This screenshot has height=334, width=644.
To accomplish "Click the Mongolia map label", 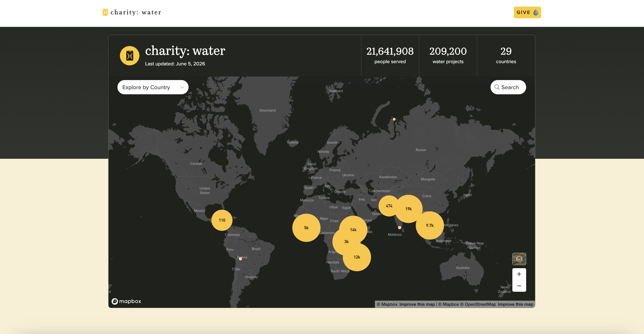I will pos(428,179).
